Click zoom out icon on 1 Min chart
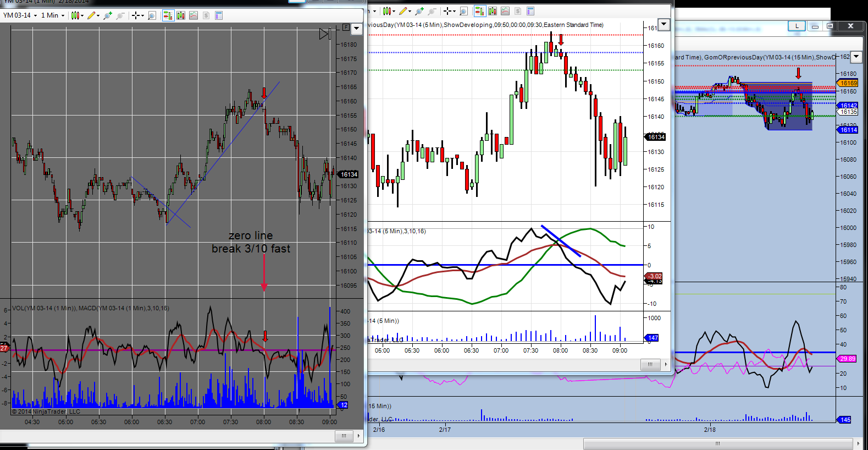Screen dimensions: 868x450 pos(120,15)
